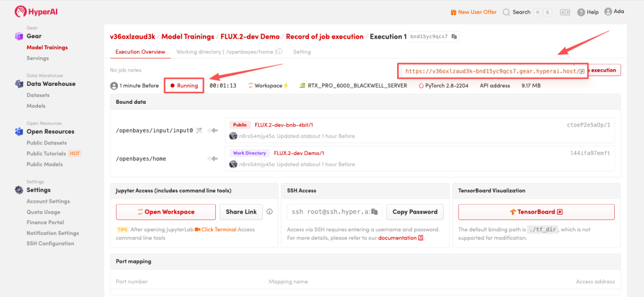Open Finance Portal
This screenshot has height=297, width=644.
coord(45,222)
